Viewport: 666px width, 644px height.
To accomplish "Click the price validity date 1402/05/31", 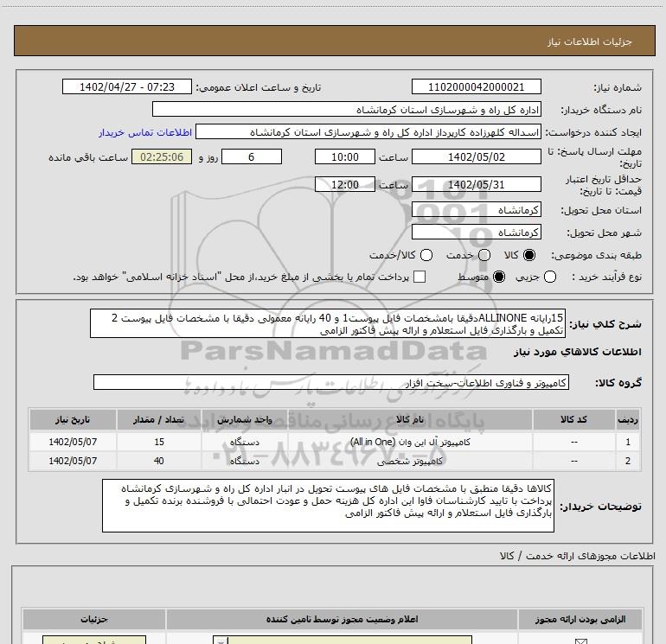I will [x=476, y=184].
